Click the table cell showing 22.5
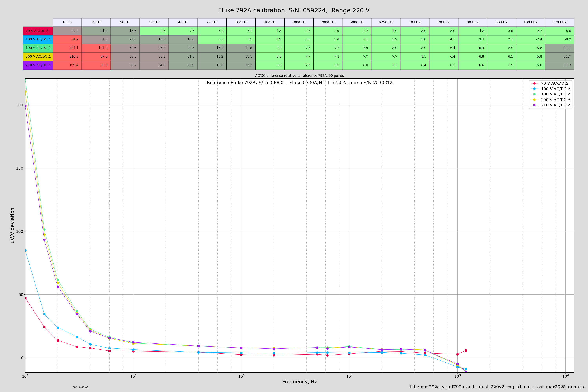The image size is (588, 392). 183,48
